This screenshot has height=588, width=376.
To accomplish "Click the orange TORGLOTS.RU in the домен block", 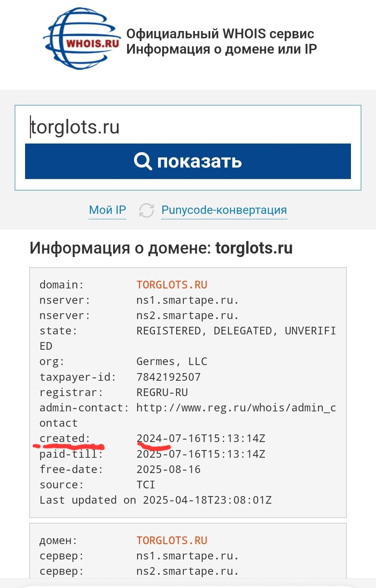I will 172,541.
